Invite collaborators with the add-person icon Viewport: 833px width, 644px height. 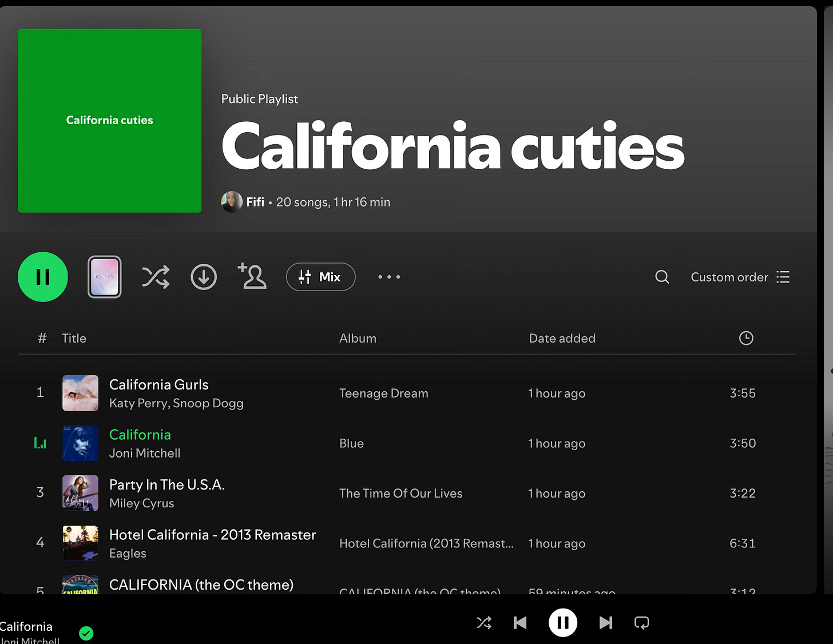252,276
